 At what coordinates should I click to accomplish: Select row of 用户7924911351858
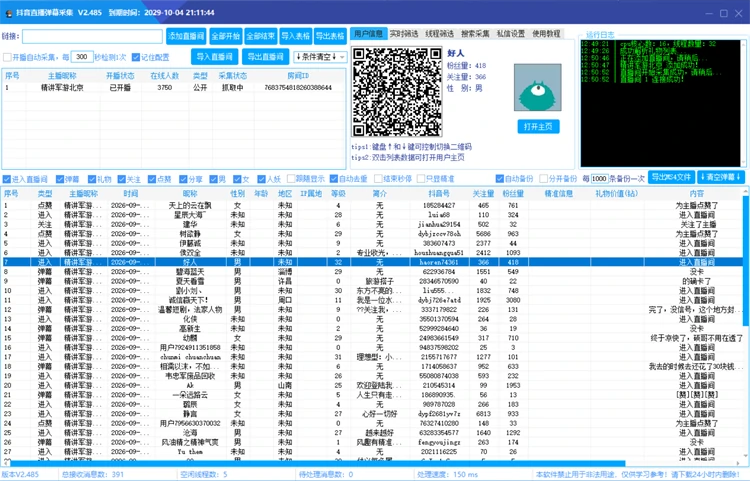[x=372, y=347]
